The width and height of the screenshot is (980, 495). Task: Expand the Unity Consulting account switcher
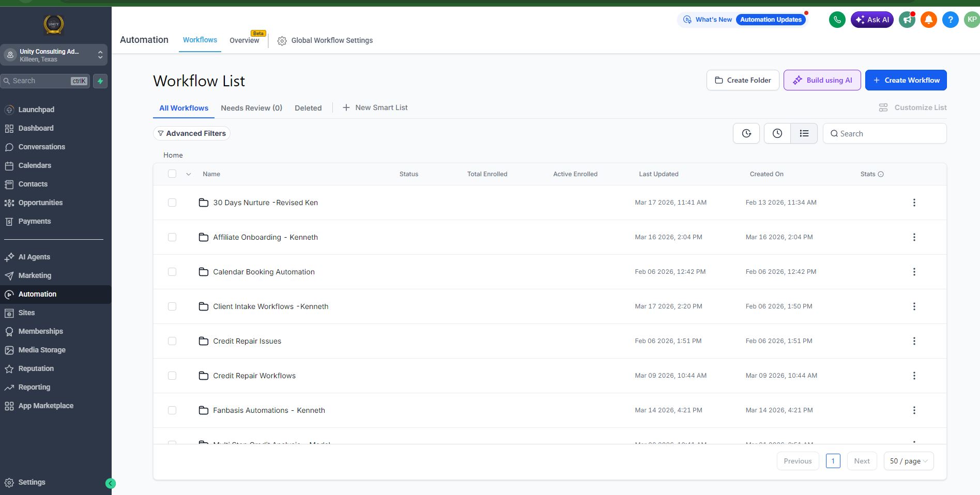100,54
